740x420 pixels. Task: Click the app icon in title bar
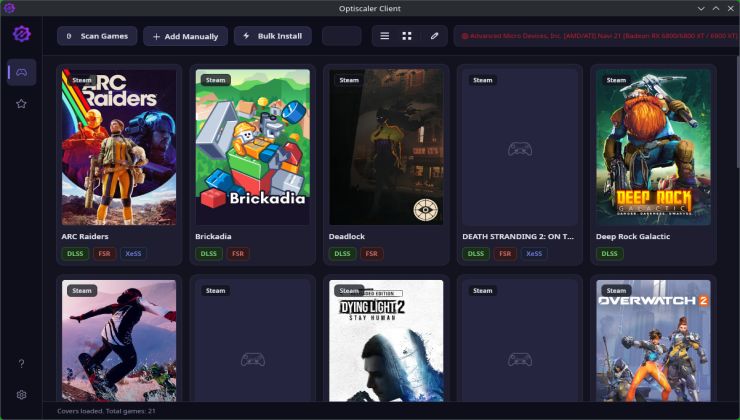(9, 8)
